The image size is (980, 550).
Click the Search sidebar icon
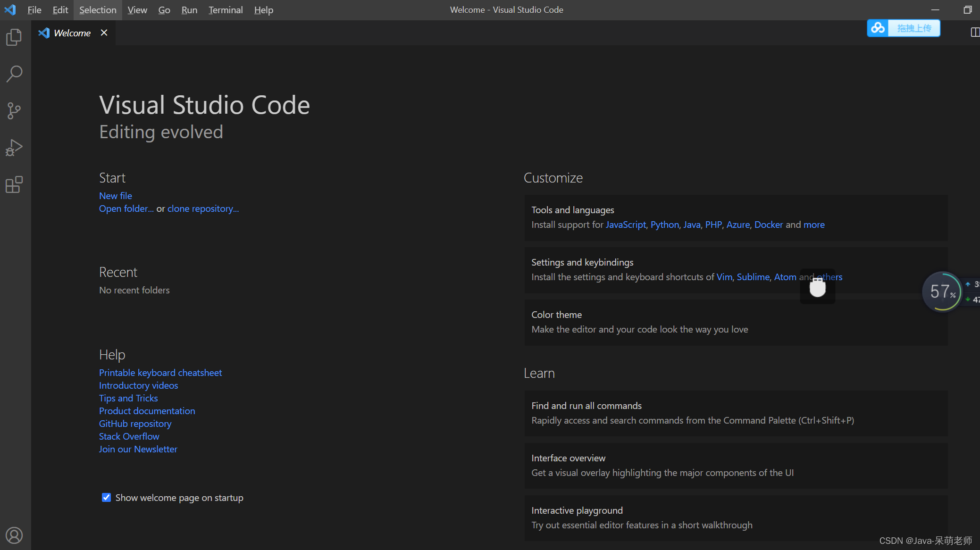(15, 73)
